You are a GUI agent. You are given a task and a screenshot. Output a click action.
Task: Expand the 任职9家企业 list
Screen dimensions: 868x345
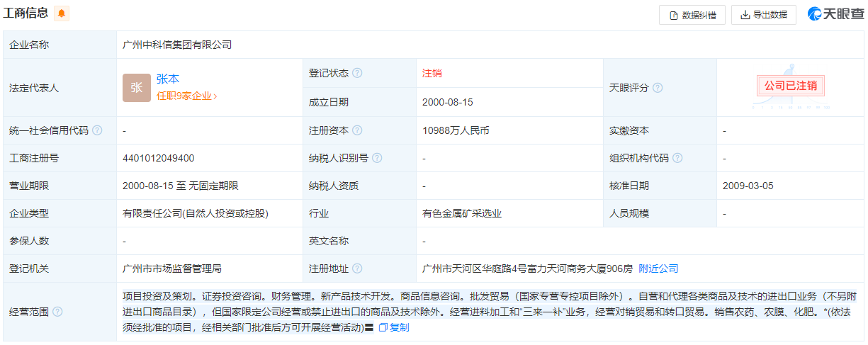coord(186,96)
